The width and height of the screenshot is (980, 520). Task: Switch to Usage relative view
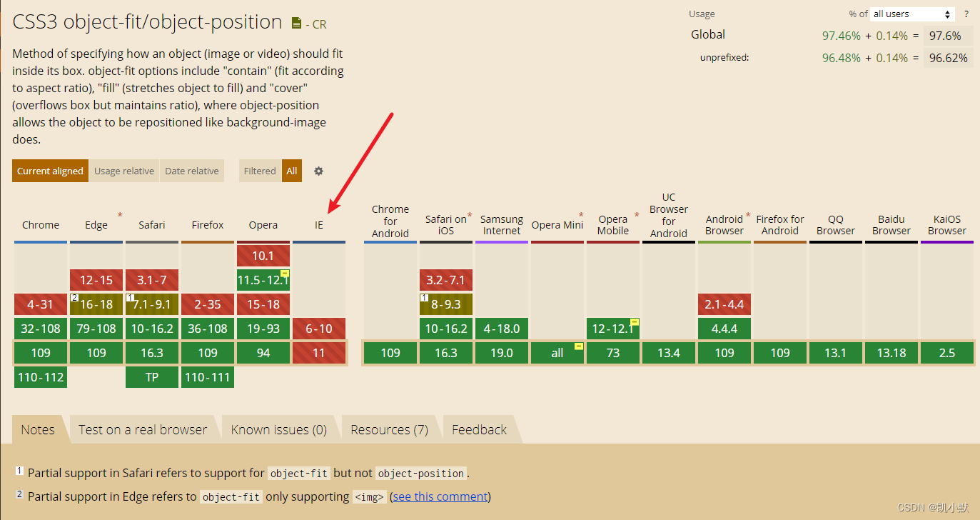coord(124,171)
